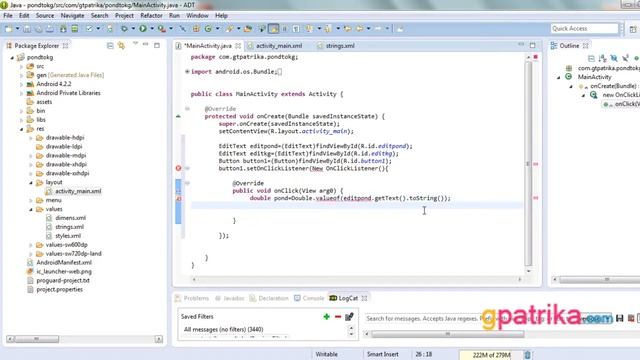Run garbage collector trash icon

pos(527,355)
